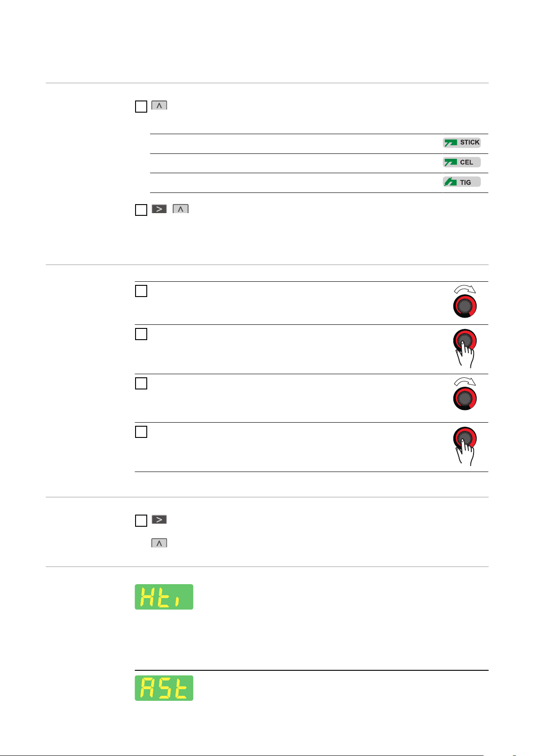Check the box in the last press-dial row
The width and height of the screenshot is (535, 756).
coord(141,432)
